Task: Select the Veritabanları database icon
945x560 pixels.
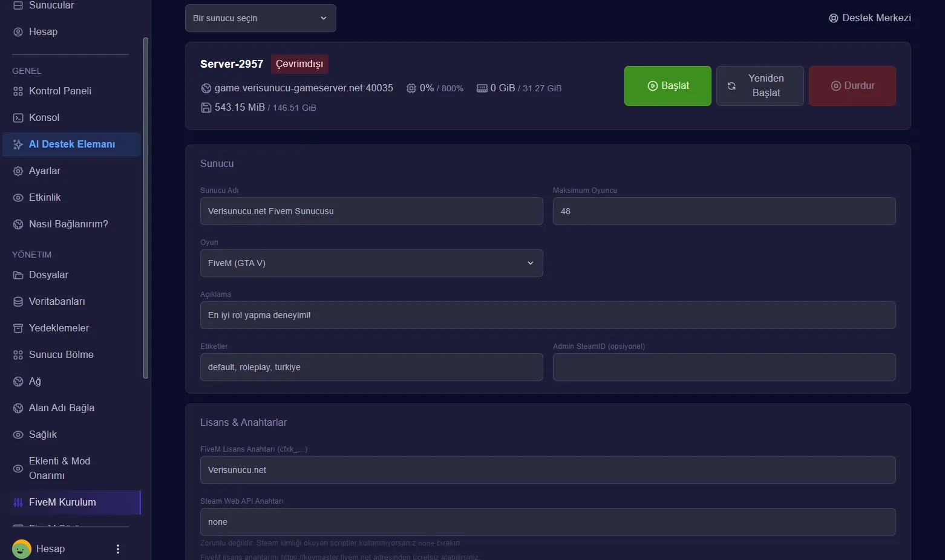Action: (x=18, y=302)
